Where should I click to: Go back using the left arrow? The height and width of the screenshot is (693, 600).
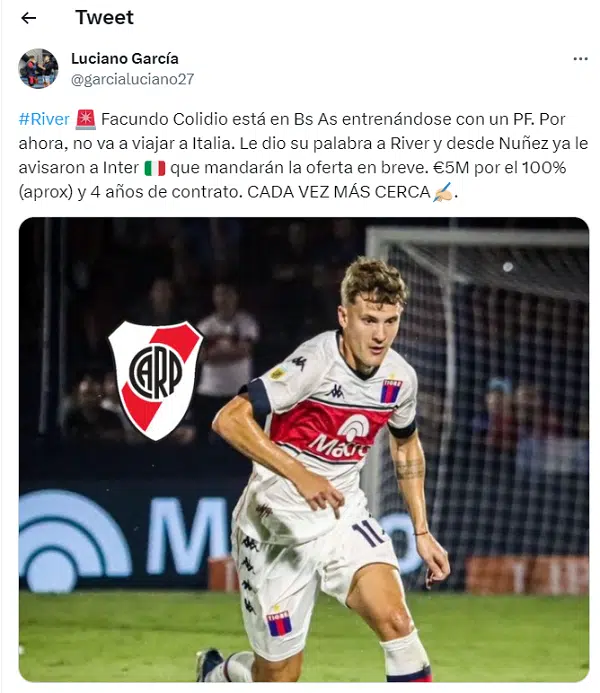pyautogui.click(x=28, y=18)
